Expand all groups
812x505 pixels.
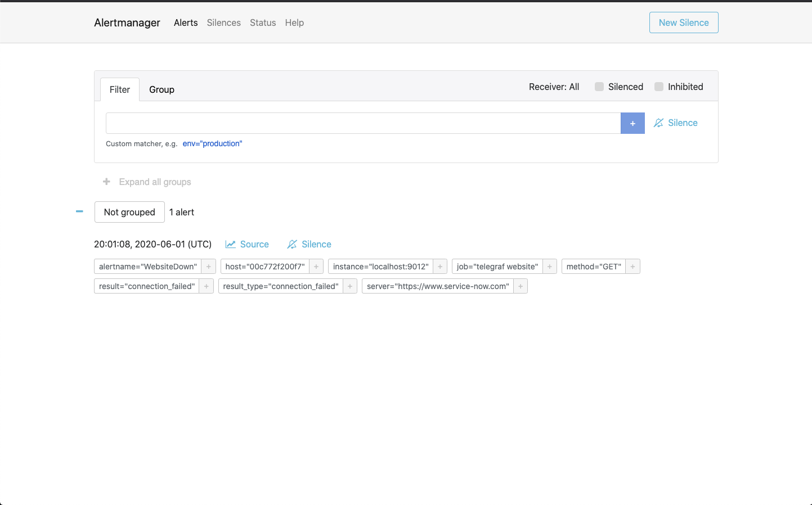pyautogui.click(x=146, y=182)
